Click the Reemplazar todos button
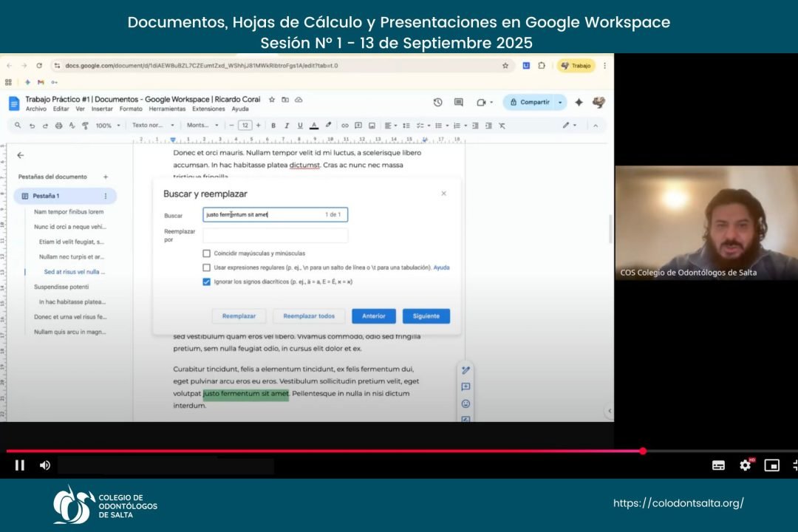Image resolution: width=798 pixels, height=532 pixels. [x=309, y=316]
